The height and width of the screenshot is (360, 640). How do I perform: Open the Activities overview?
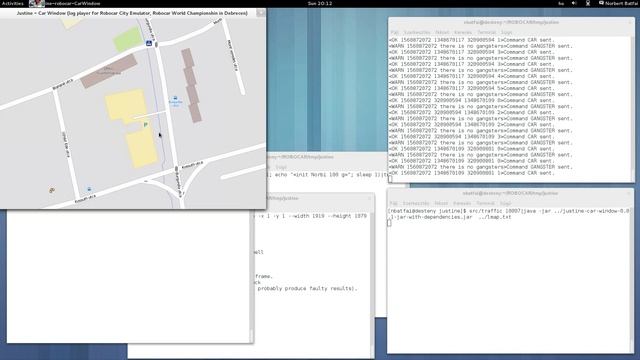[x=13, y=3]
